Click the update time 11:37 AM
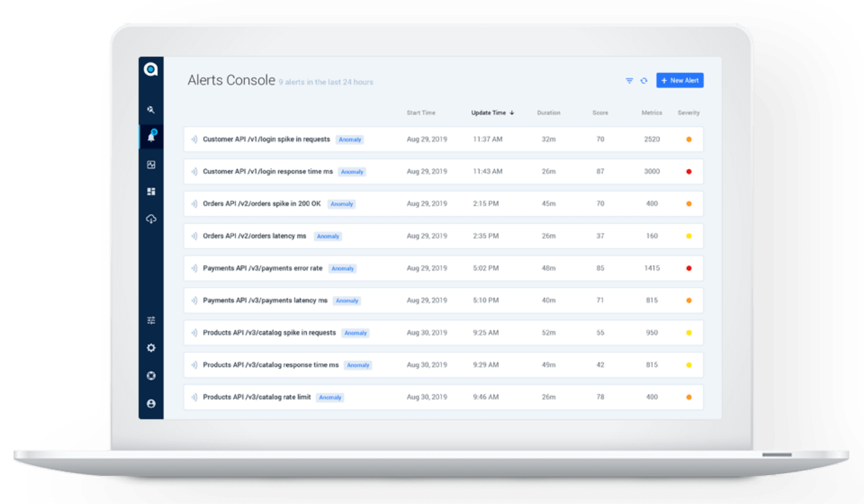The width and height of the screenshot is (864, 504). coord(488,139)
